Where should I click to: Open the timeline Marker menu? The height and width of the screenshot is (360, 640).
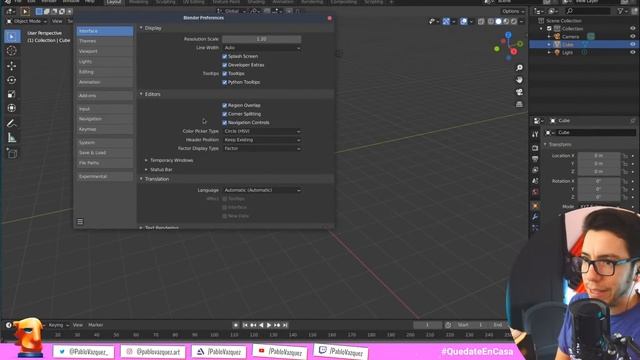96,325
